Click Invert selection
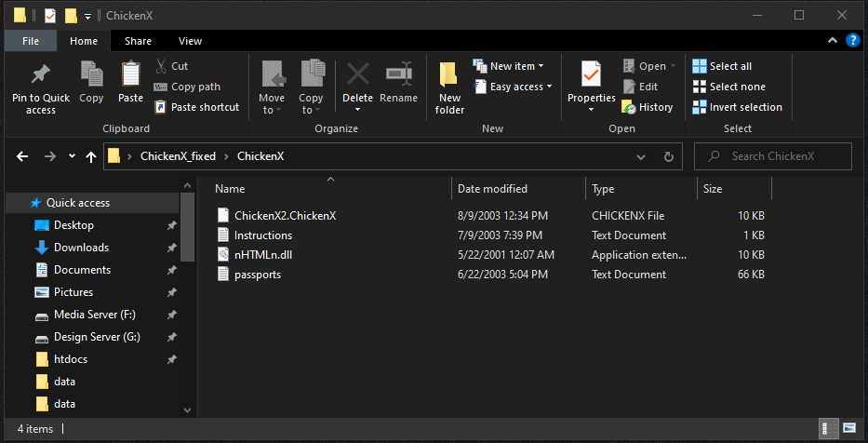Image resolution: width=868 pixels, height=443 pixels. 738,107
